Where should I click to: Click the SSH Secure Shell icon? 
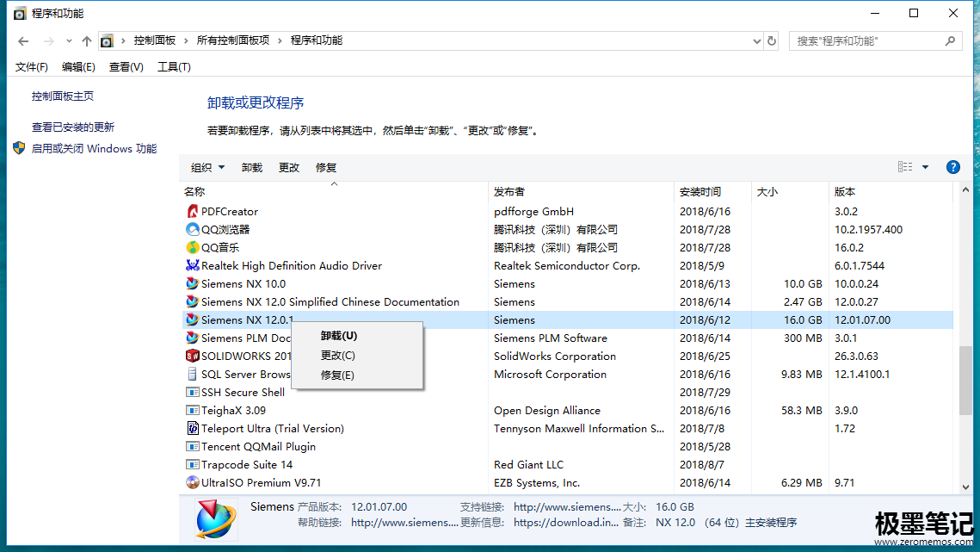click(x=193, y=393)
